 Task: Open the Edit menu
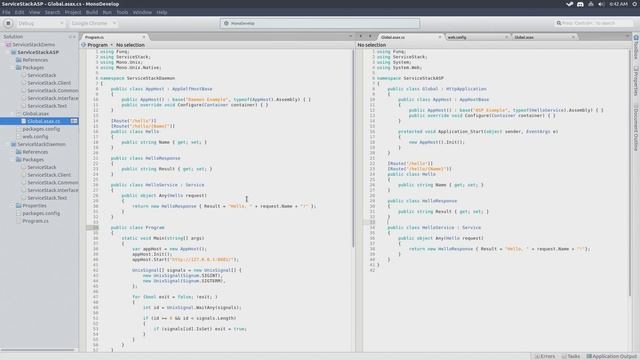[x=19, y=12]
